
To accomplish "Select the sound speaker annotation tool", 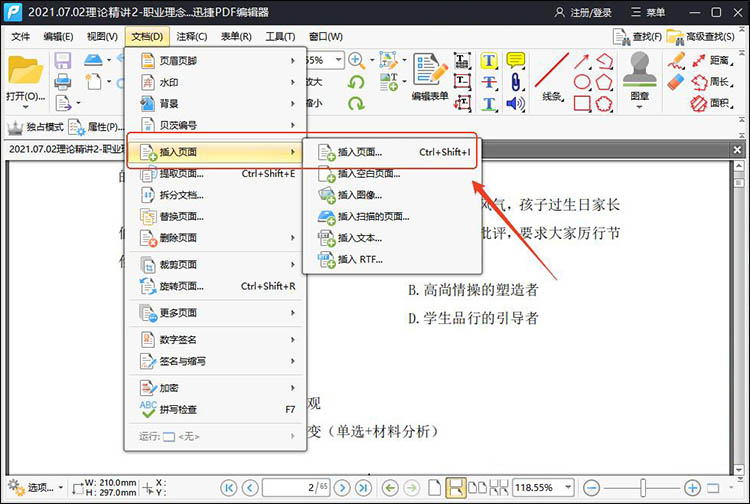I will [x=515, y=103].
